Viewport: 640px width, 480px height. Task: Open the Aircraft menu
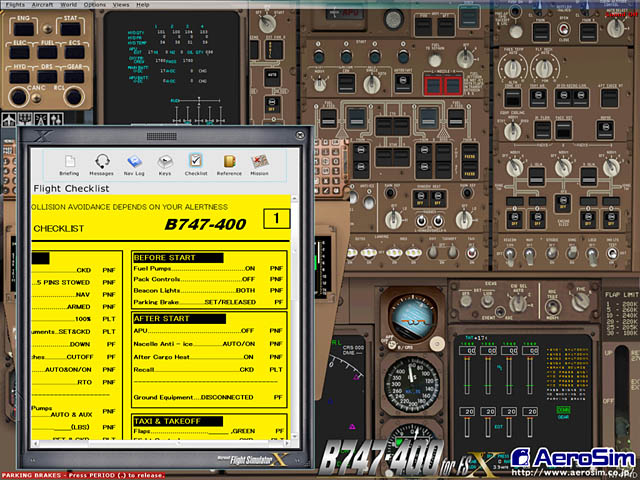42,4
